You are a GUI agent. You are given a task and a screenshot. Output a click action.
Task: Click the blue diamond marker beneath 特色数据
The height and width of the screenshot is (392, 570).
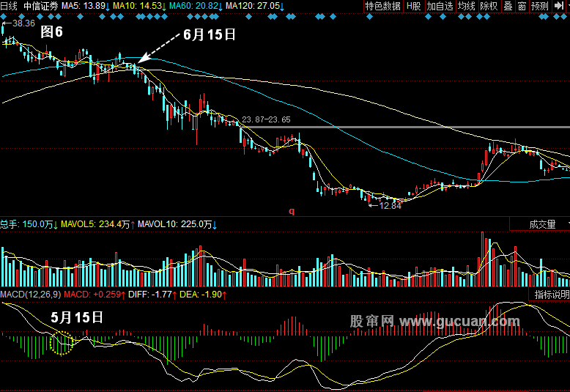(x=369, y=17)
